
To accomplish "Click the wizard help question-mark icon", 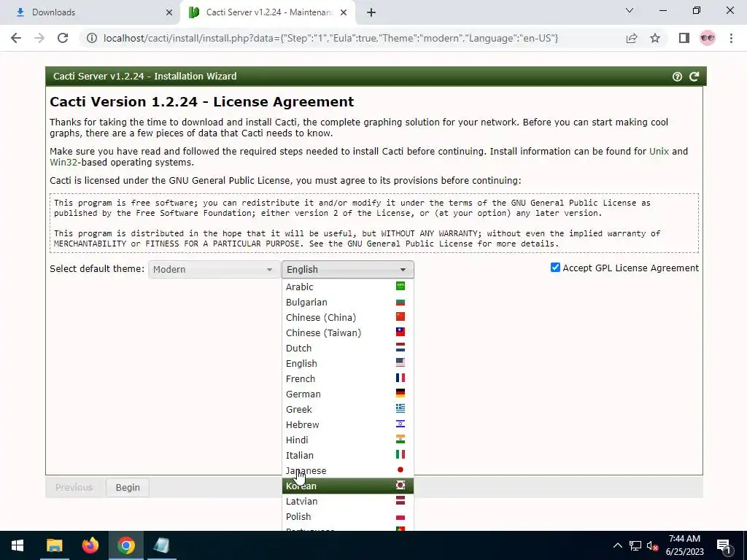I will click(677, 77).
